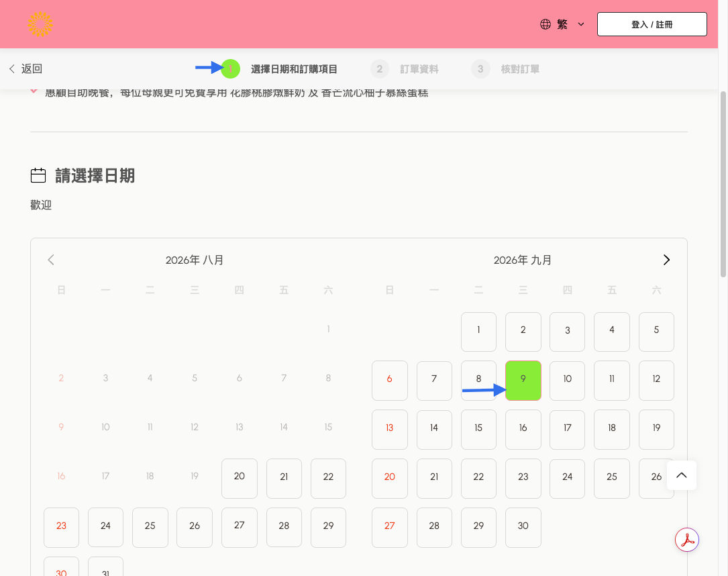Go back using 返回 link

click(25, 68)
